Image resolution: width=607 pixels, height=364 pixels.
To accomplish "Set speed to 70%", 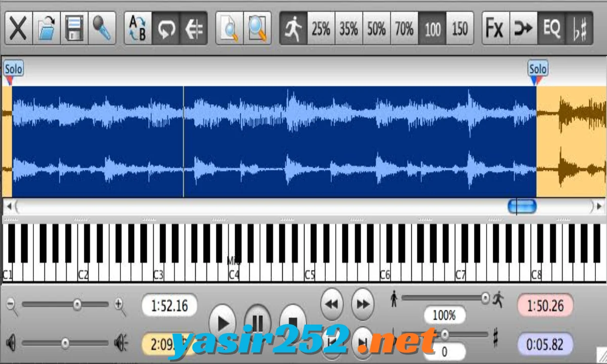I will tap(404, 29).
